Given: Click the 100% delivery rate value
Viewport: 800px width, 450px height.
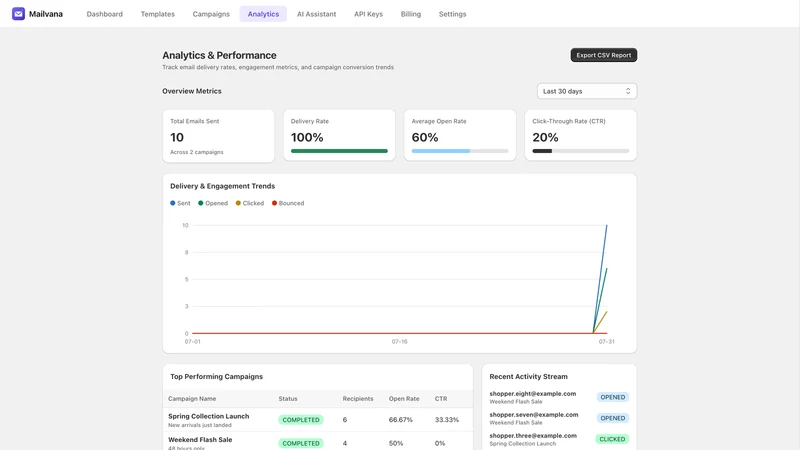Looking at the screenshot, I should (x=307, y=137).
